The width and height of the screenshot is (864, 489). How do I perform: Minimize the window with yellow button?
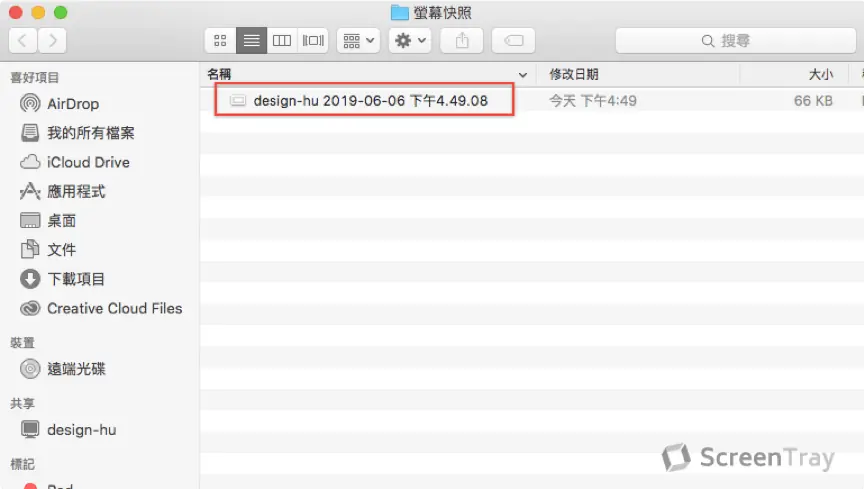(x=38, y=12)
